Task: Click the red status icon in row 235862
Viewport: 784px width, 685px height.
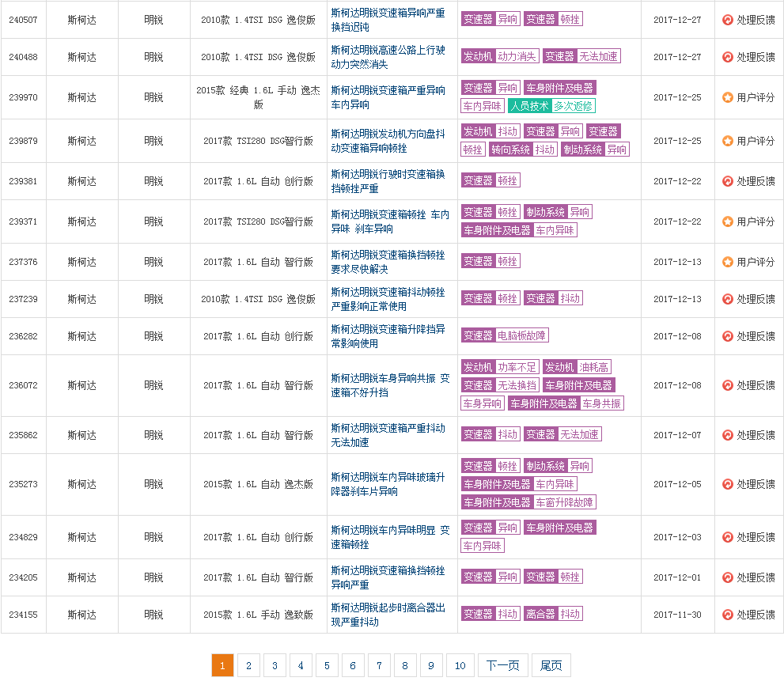Action: (x=728, y=435)
